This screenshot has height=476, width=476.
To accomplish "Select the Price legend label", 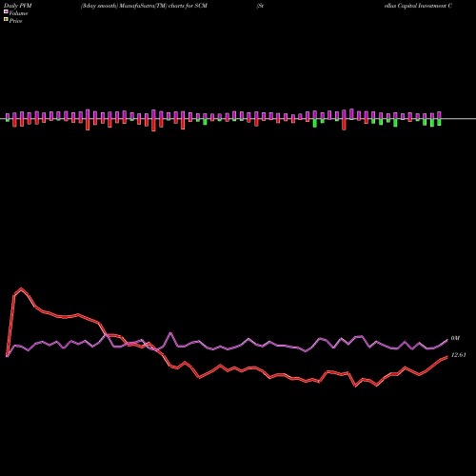I will tap(15, 21).
